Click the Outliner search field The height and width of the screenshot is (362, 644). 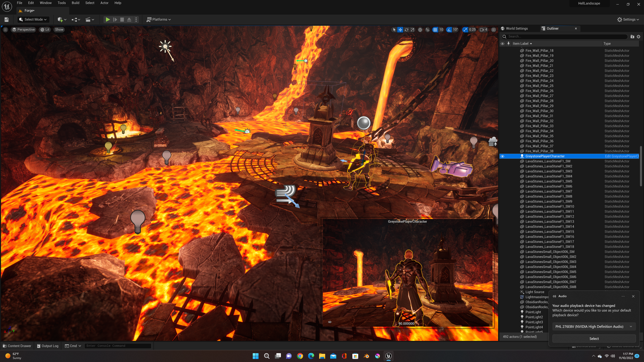pos(565,37)
